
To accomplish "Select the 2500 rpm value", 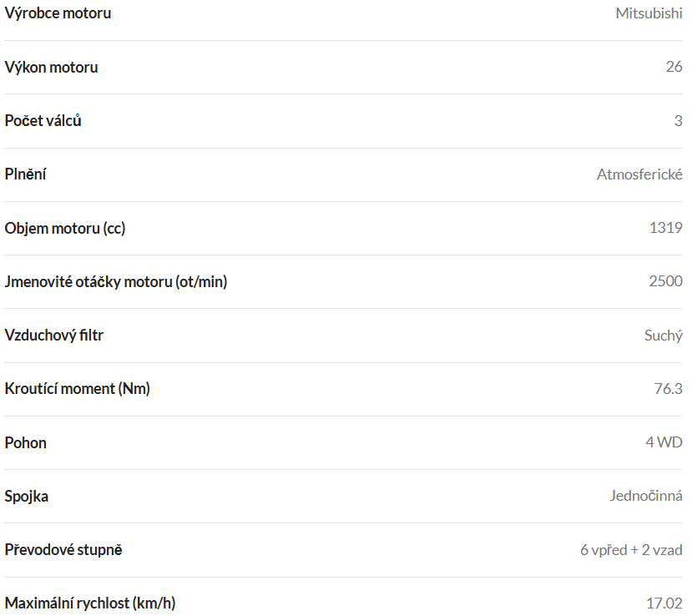I will [665, 281].
